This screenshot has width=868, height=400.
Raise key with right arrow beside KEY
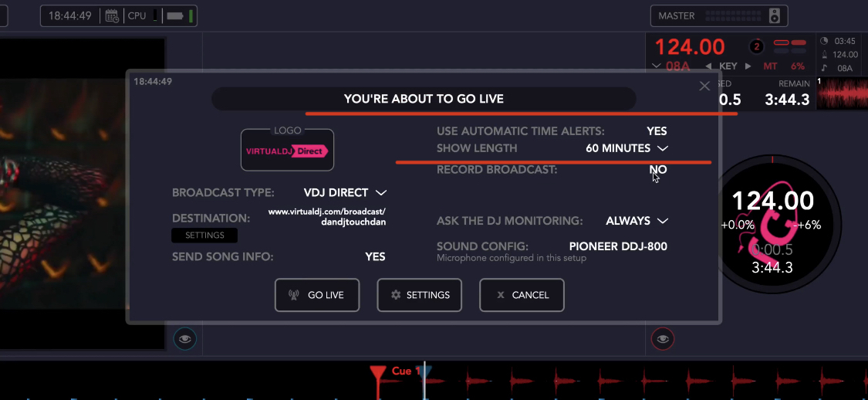coord(748,66)
